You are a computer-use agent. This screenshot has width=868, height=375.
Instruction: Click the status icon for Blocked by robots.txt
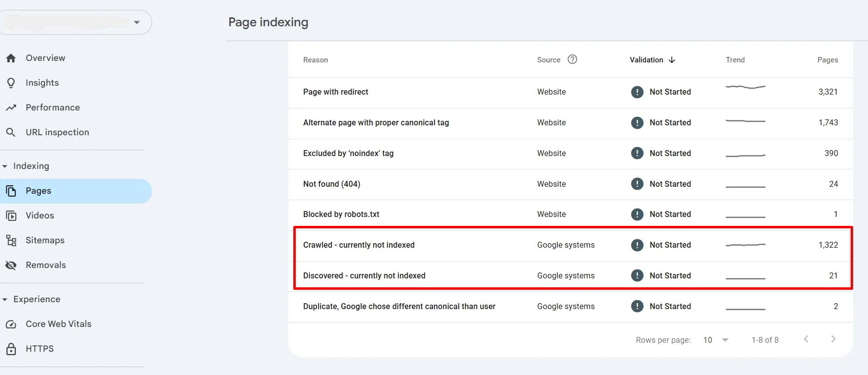pyautogui.click(x=637, y=214)
